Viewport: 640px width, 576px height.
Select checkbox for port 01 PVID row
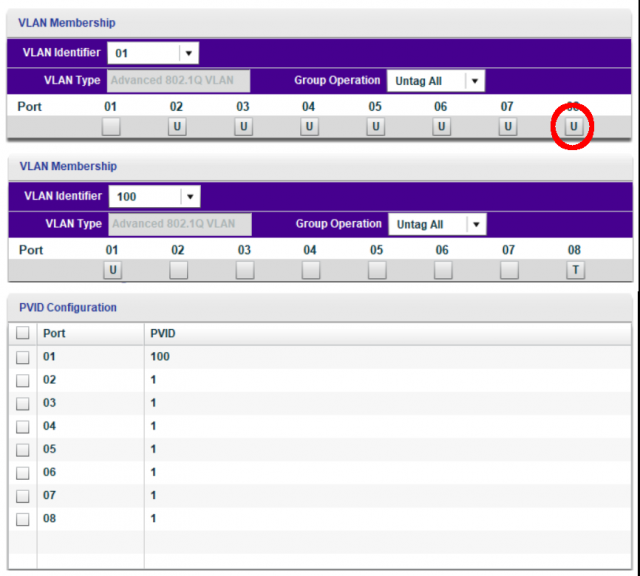point(22,357)
